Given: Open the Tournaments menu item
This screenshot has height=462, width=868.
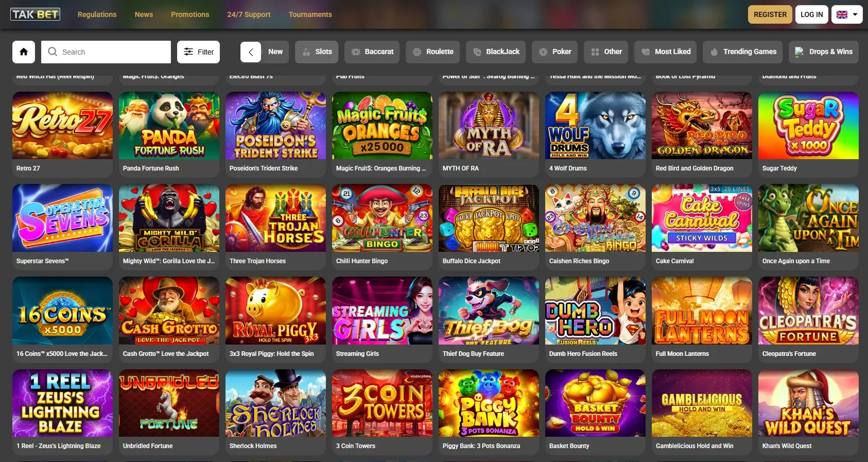Looking at the screenshot, I should (x=310, y=14).
